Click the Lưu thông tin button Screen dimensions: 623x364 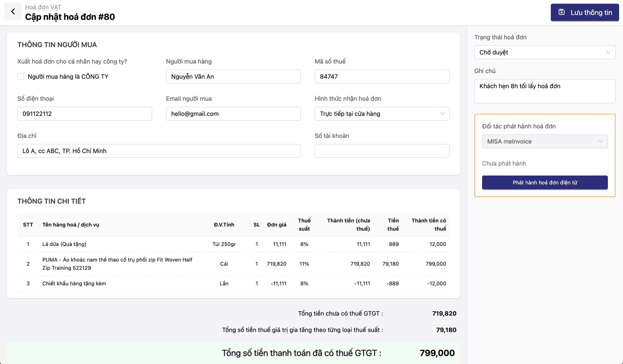(x=585, y=13)
